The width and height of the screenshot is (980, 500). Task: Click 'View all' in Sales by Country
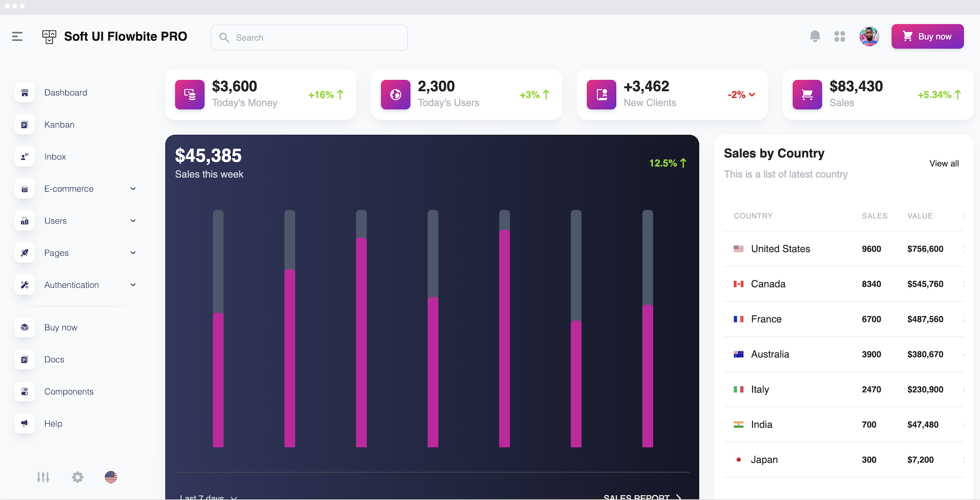(943, 163)
